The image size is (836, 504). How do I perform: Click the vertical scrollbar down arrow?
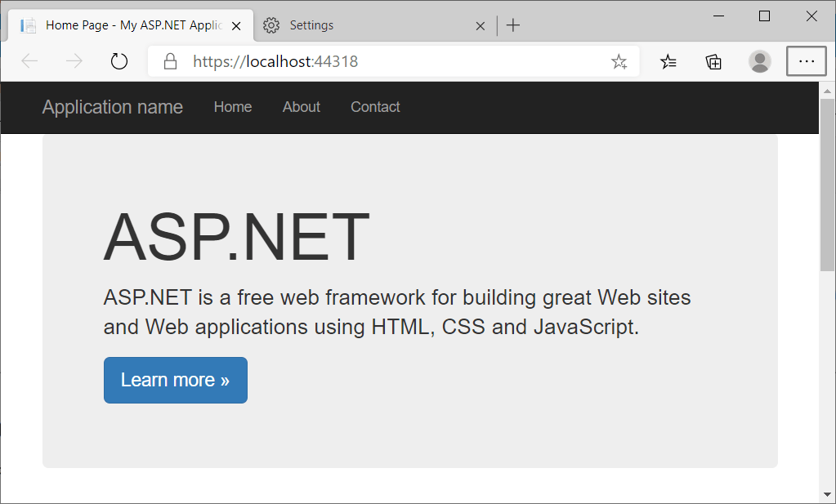827,494
